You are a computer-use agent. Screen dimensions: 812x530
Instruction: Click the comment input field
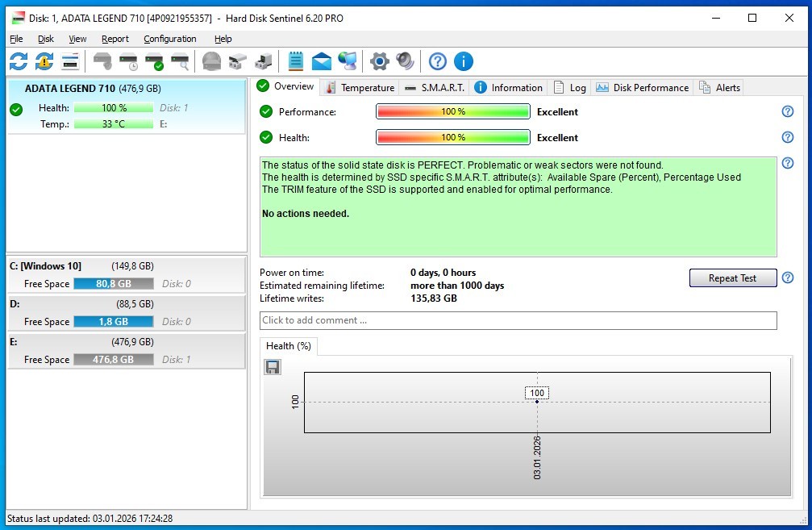click(x=518, y=320)
